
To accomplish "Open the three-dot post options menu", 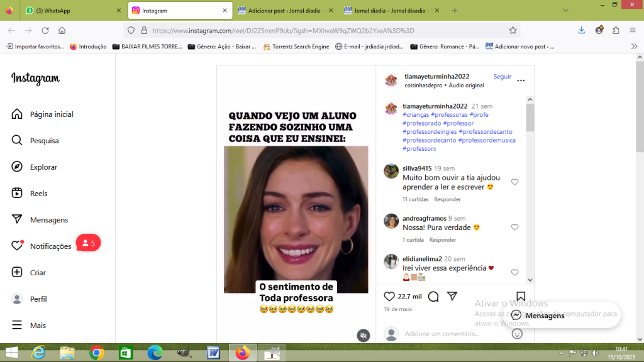I will coord(520,80).
